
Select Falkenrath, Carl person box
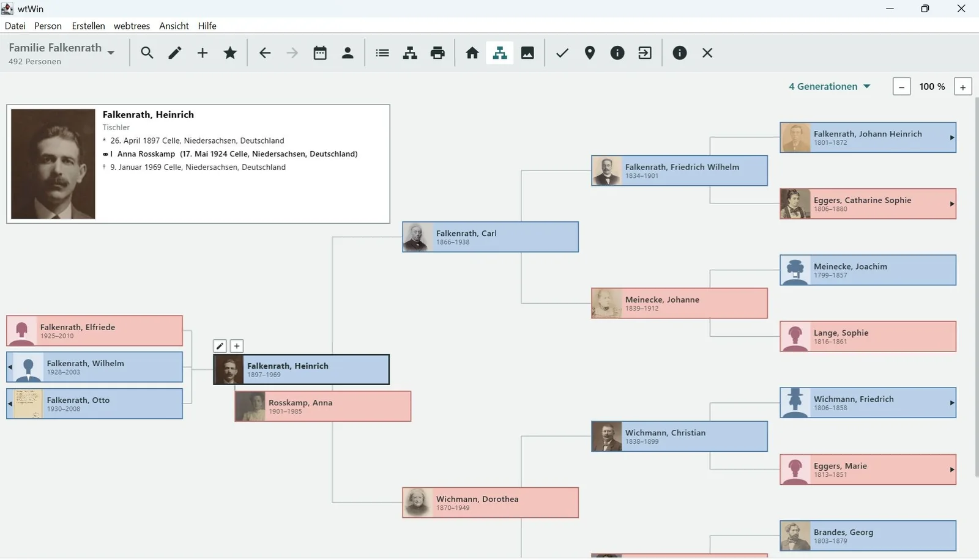490,237
